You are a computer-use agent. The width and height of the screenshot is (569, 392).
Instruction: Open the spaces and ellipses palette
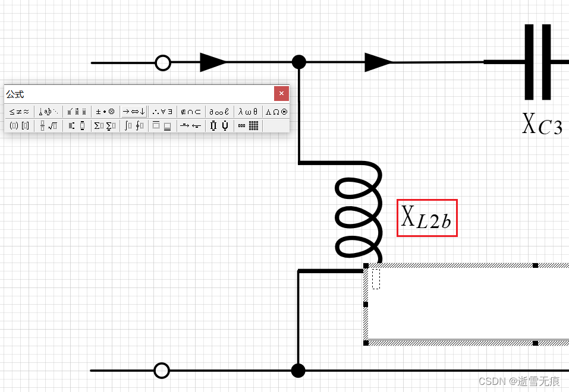pyautogui.click(x=48, y=111)
